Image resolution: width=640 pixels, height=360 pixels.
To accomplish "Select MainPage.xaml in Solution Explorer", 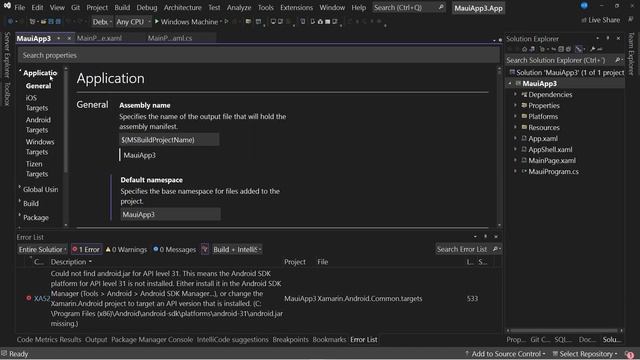I will (552, 160).
